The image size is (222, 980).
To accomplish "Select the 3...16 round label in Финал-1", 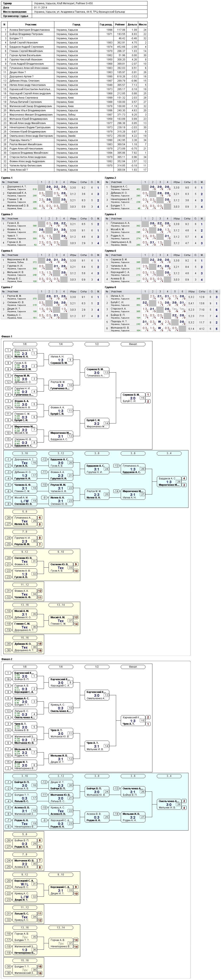I will 25,453.
